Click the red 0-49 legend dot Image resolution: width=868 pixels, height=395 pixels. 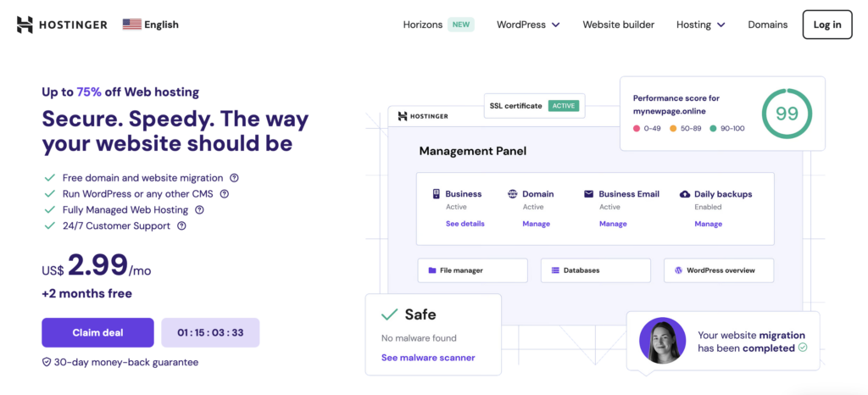pos(637,128)
